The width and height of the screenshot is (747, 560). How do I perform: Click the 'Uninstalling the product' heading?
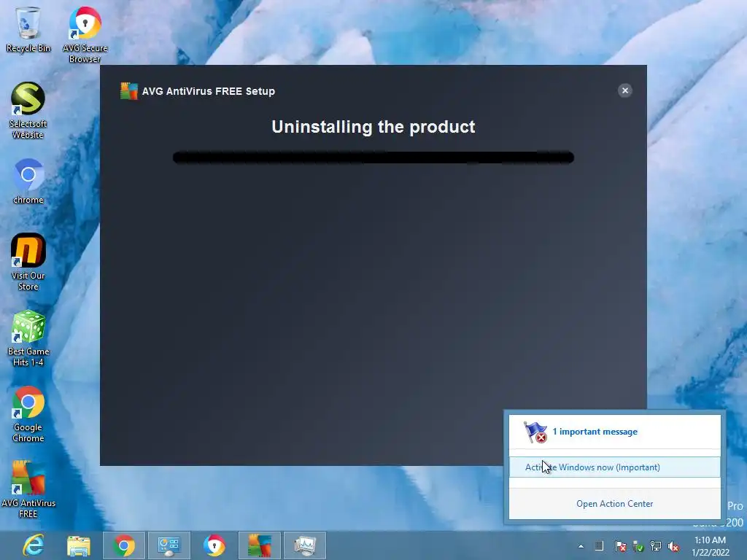pyautogui.click(x=373, y=127)
